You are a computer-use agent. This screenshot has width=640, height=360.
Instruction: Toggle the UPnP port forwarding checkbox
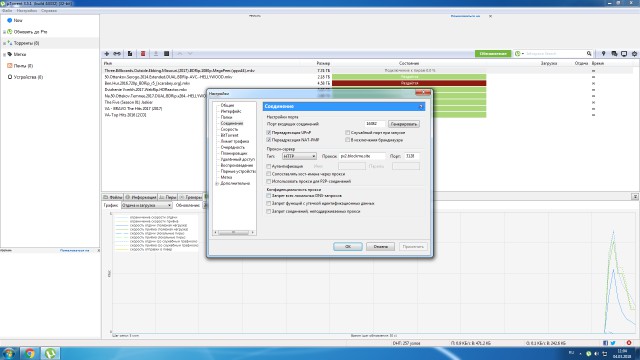click(x=269, y=133)
